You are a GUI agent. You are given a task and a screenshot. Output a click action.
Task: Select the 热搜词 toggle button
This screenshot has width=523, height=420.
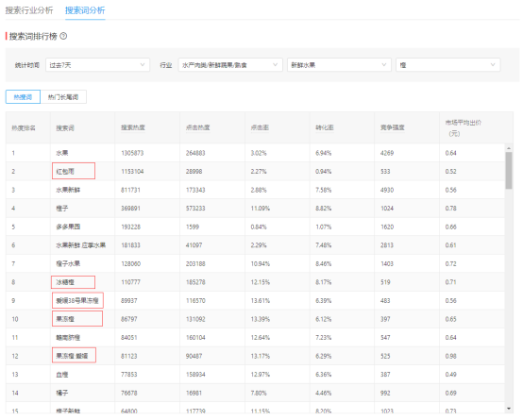(23, 97)
